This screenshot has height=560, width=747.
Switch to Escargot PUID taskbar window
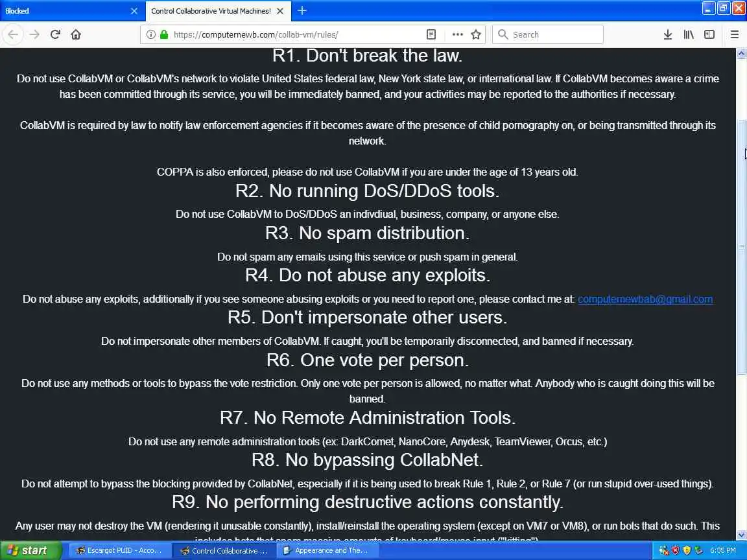pyautogui.click(x=119, y=550)
